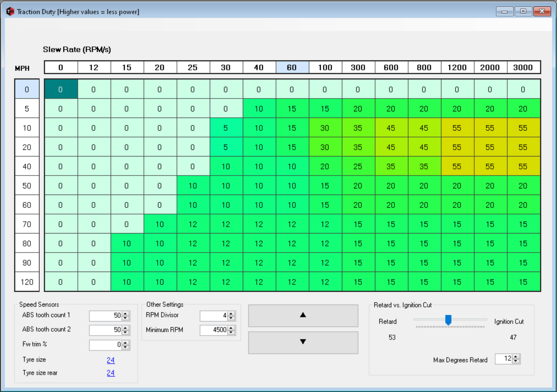Image resolution: width=557 pixels, height=392 pixels.
Task: Decrease Minimum RPM with down arrow
Action: [231, 332]
